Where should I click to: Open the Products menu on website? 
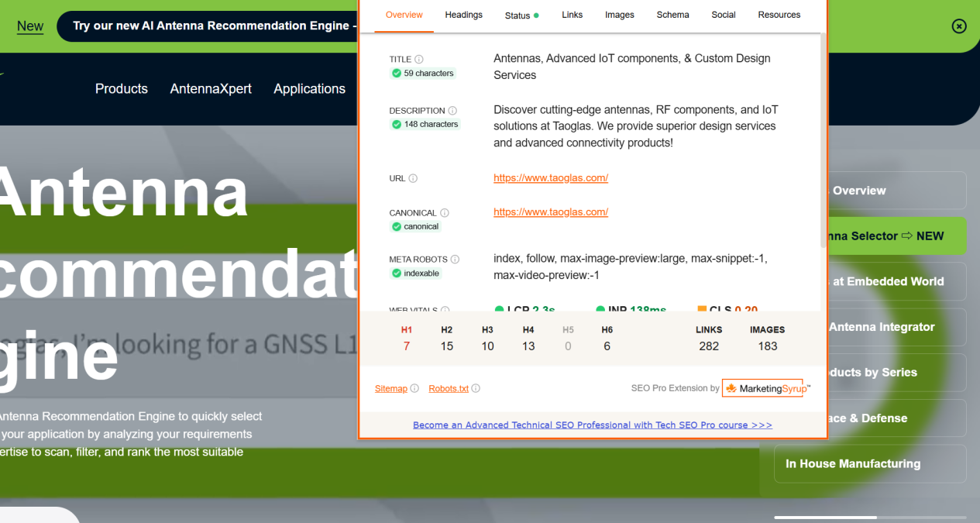(x=122, y=88)
